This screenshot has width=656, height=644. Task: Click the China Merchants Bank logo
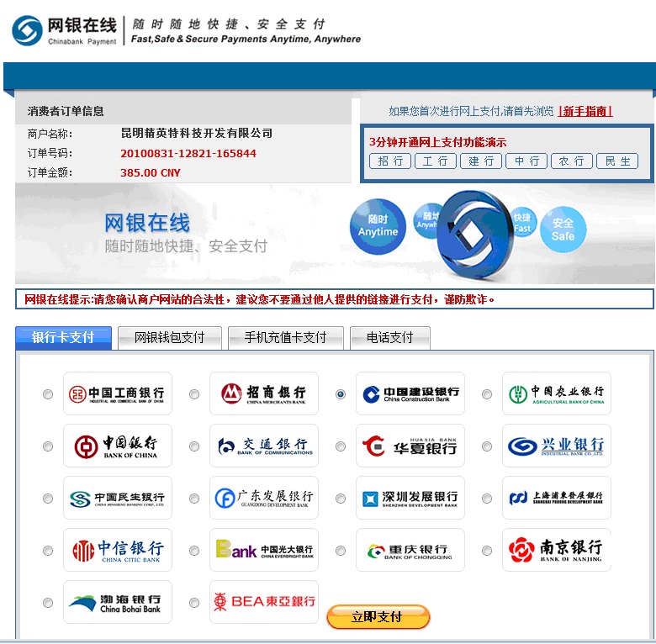coord(264,393)
